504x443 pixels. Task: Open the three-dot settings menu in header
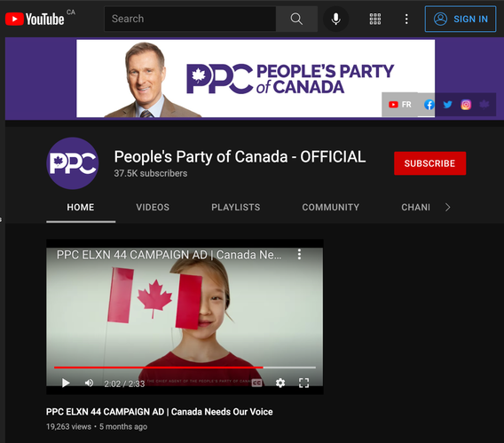coord(406,19)
